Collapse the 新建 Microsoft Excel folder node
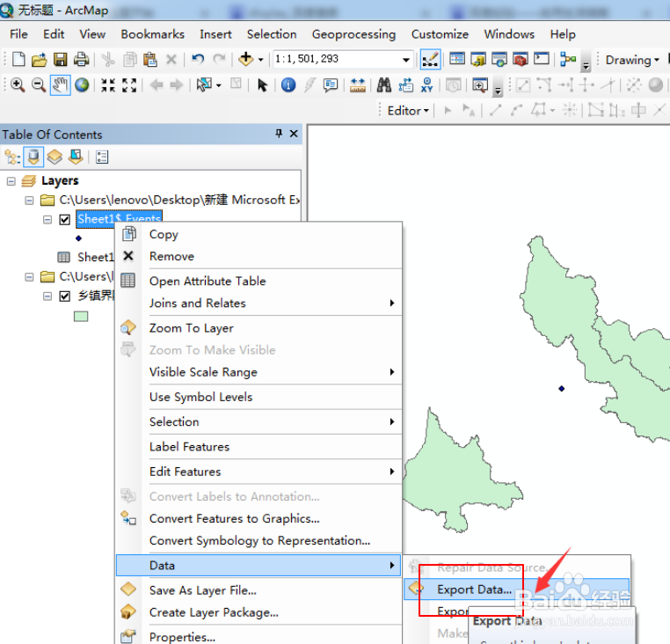 click(x=29, y=200)
